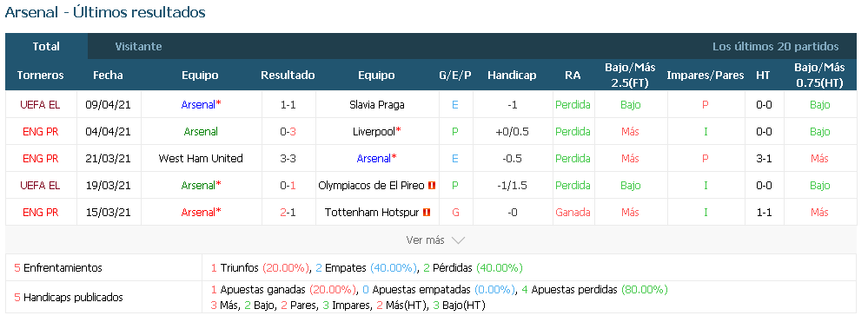Expand more results via Ver más

coord(435,240)
